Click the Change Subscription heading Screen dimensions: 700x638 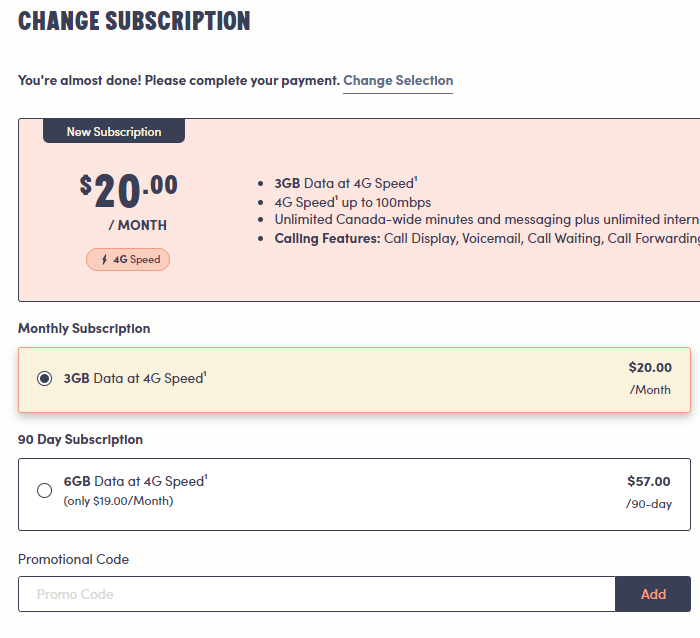[x=134, y=21]
